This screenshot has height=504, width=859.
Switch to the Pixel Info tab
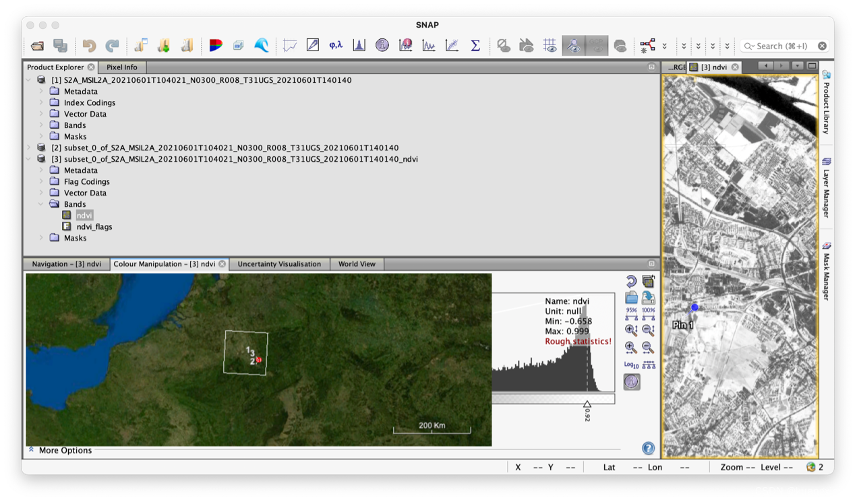click(121, 67)
